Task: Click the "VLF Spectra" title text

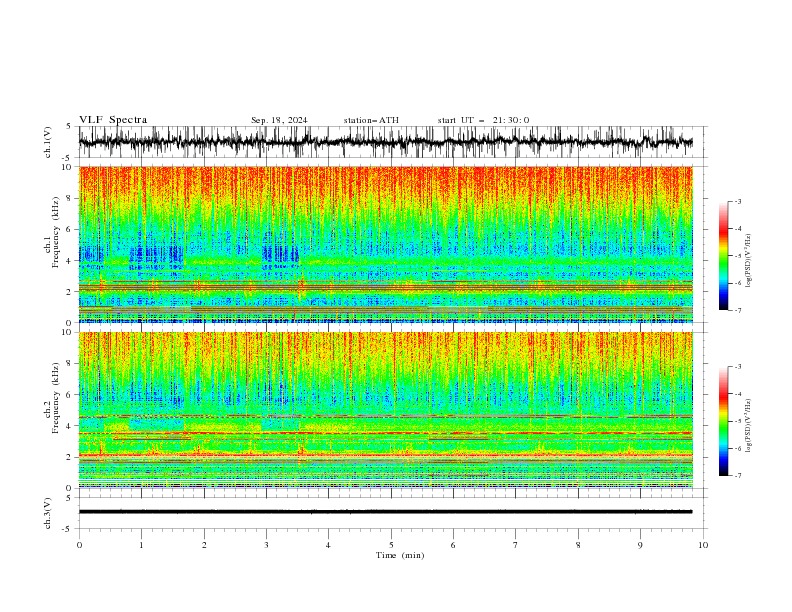Action: pos(113,120)
